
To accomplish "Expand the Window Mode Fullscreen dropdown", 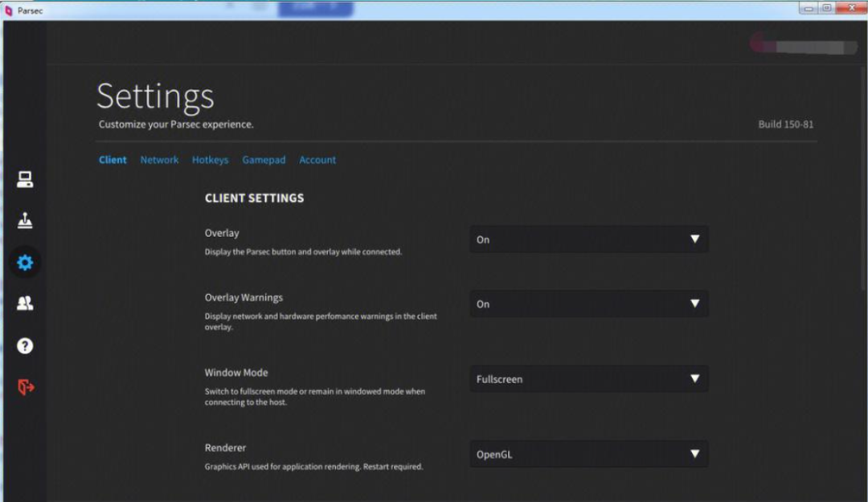I will point(589,379).
